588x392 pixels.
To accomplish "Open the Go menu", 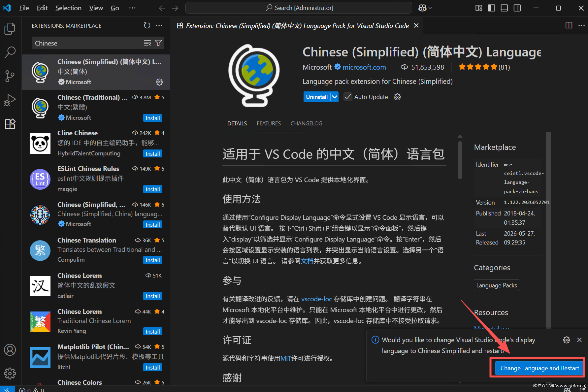I will (x=115, y=8).
